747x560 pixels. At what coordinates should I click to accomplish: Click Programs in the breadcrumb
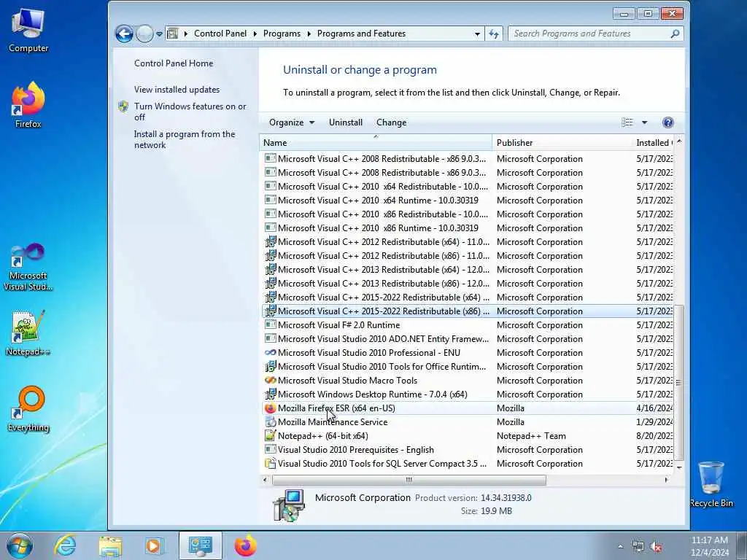tap(282, 34)
